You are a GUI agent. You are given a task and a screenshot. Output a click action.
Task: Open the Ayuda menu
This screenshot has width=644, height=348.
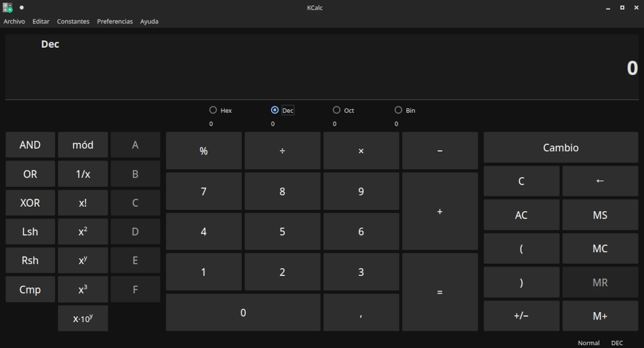(149, 21)
